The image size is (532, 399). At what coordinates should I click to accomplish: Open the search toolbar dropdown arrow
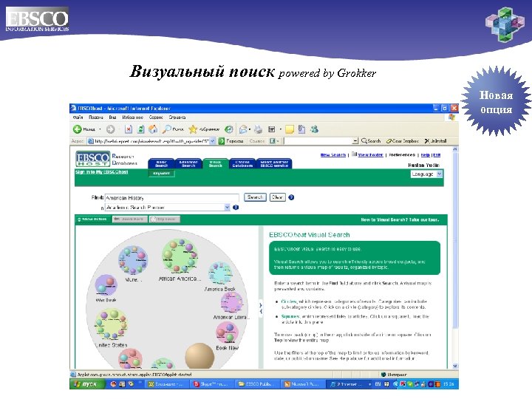tap(355, 141)
